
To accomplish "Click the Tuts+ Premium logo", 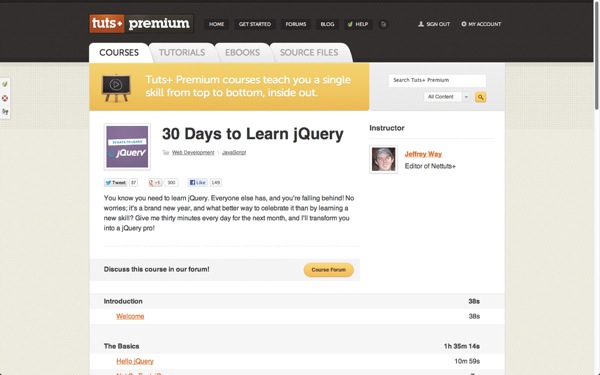I will click(141, 24).
